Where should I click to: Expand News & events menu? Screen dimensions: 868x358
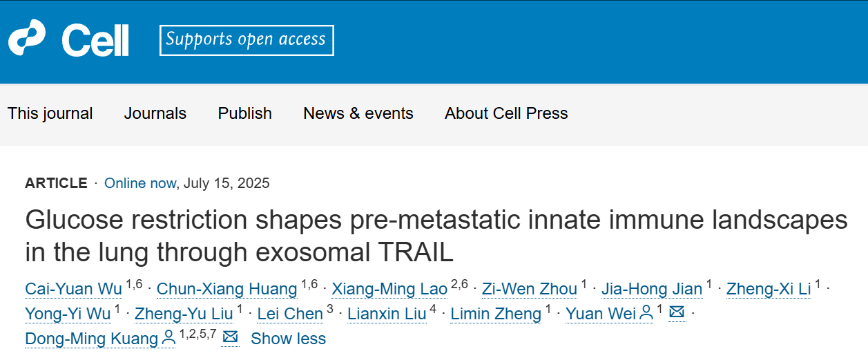coord(358,113)
